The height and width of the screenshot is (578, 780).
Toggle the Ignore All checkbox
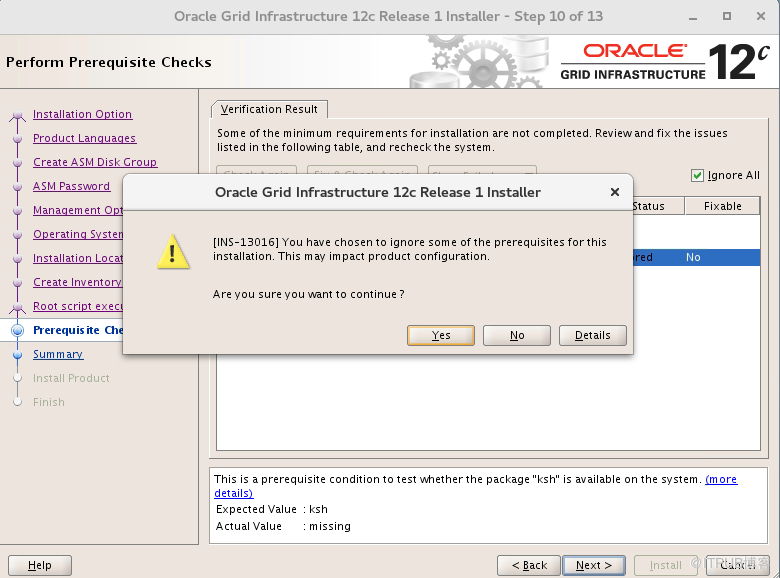click(x=697, y=175)
